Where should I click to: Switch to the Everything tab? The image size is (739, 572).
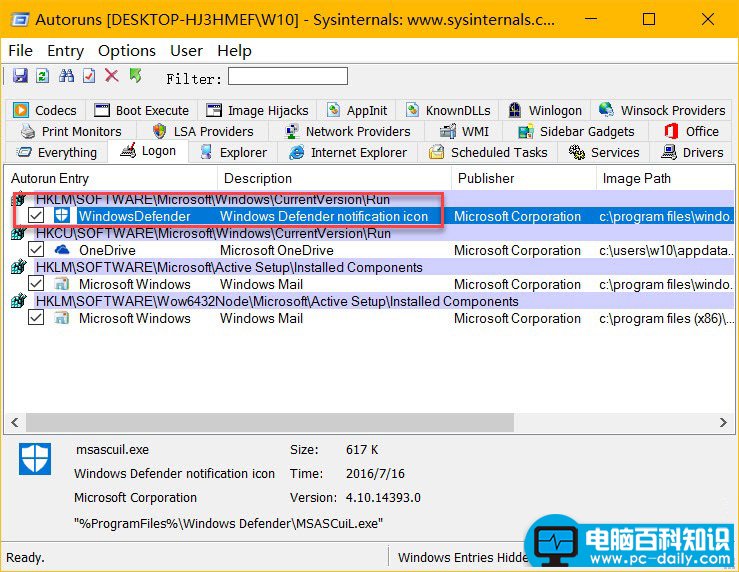click(x=57, y=153)
